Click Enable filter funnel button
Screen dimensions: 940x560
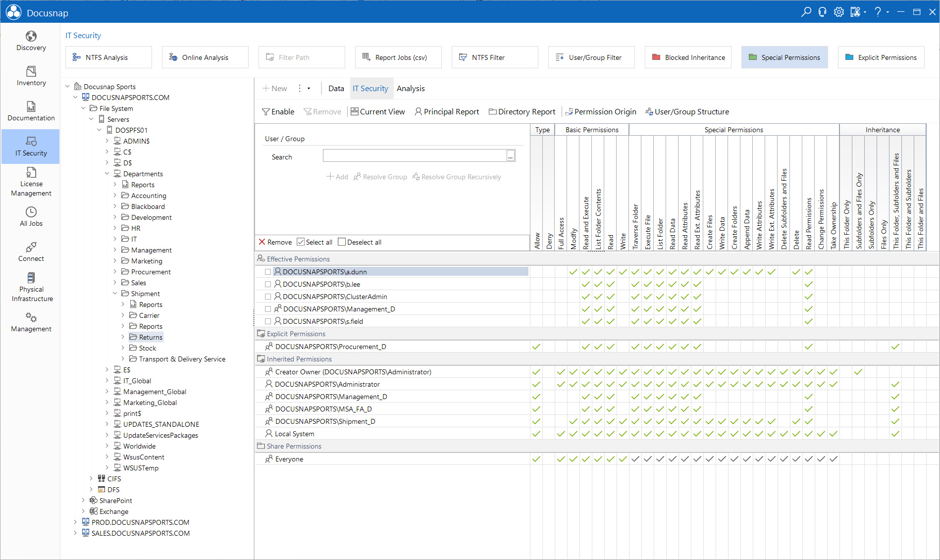(278, 112)
